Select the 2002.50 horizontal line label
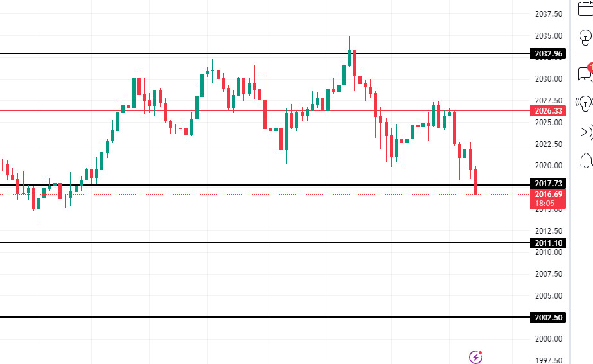Viewport: 593px width, 364px height. (x=548, y=317)
